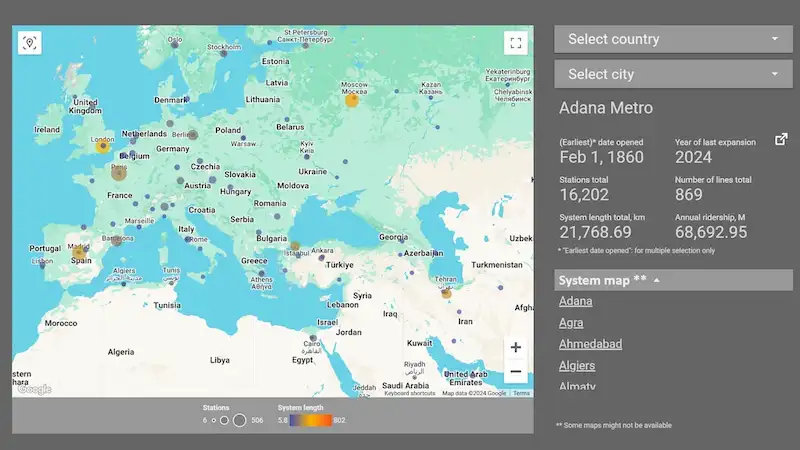The image size is (800, 450).
Task: Open Google Maps Terms link
Action: pos(521,393)
